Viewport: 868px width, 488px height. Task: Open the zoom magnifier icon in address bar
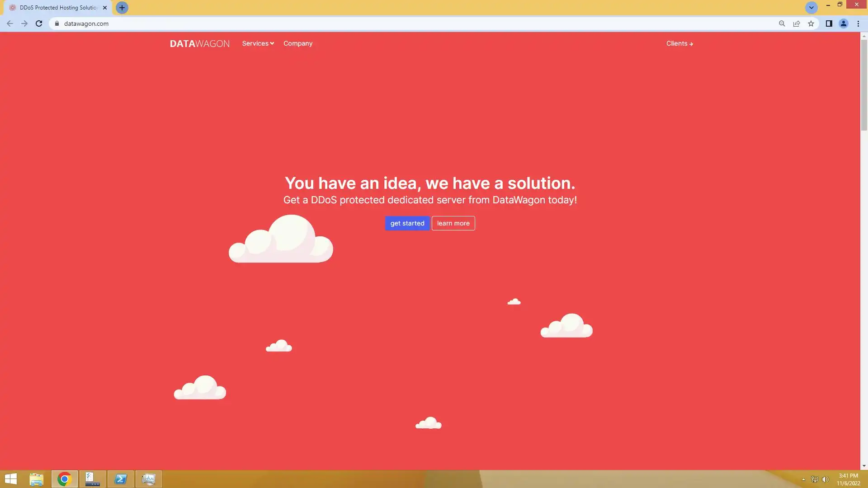tap(782, 23)
